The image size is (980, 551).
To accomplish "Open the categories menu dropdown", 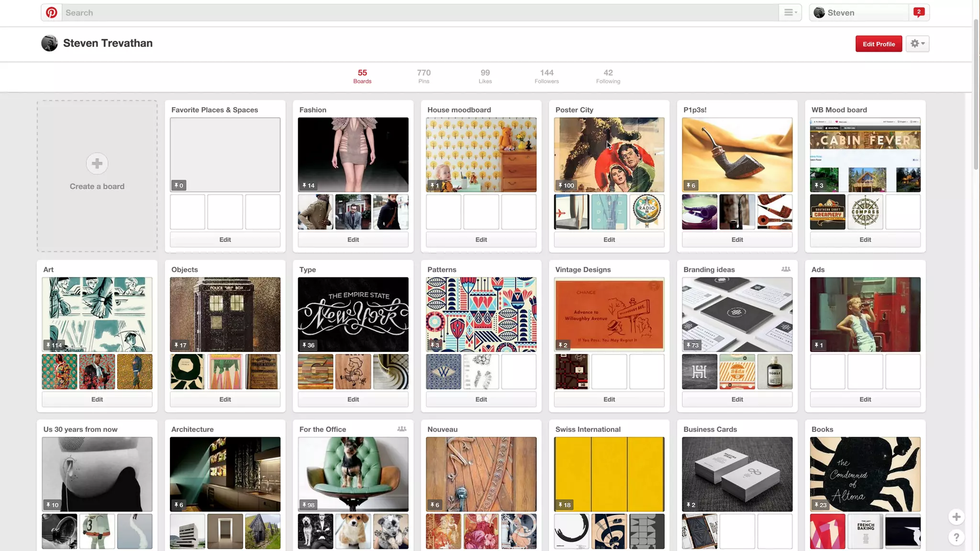I will (x=790, y=13).
